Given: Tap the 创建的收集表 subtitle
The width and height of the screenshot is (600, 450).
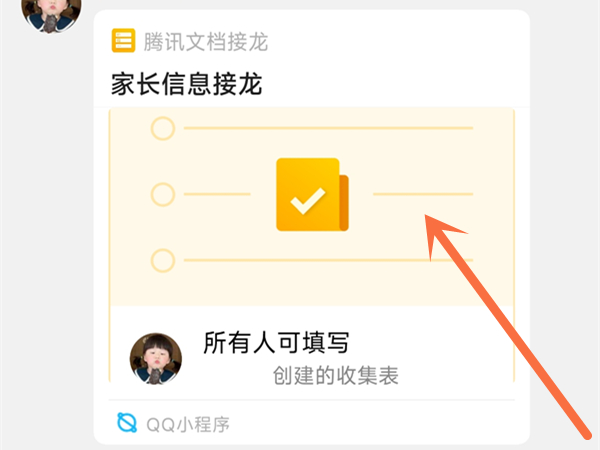Looking at the screenshot, I should [336, 375].
